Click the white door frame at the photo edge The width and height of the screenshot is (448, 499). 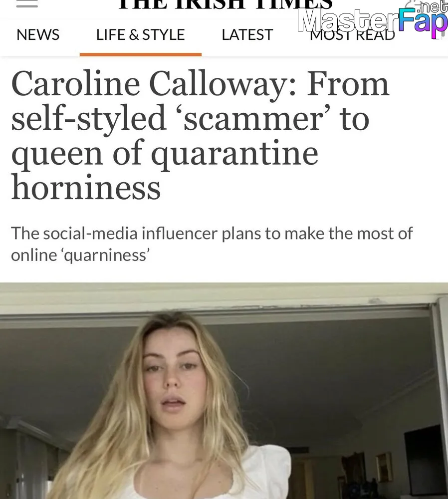442,398
